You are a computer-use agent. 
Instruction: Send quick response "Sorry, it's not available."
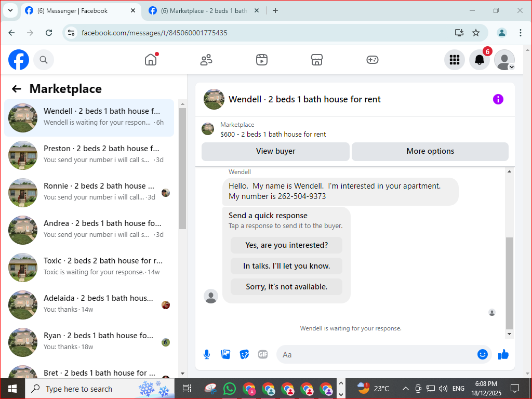click(x=286, y=287)
